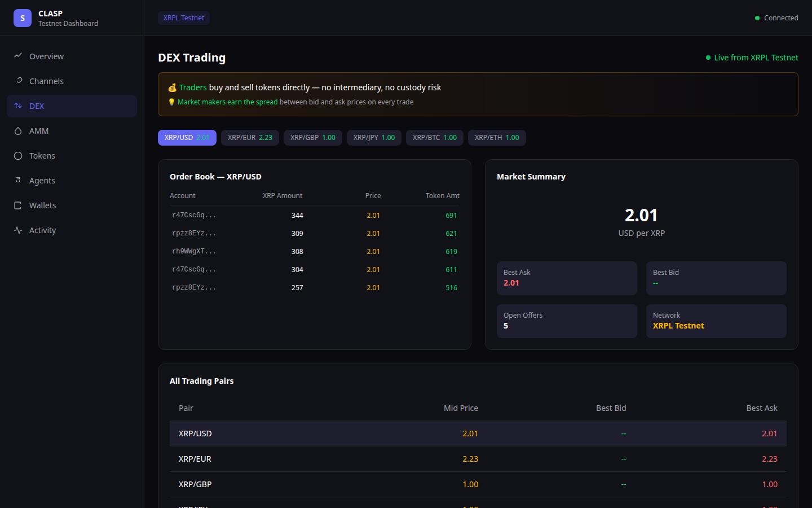
Task: Click the CLASP logo icon
Action: (22, 17)
